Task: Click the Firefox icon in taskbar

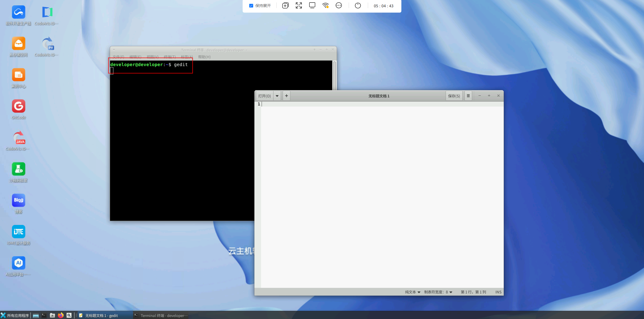Action: (x=60, y=315)
